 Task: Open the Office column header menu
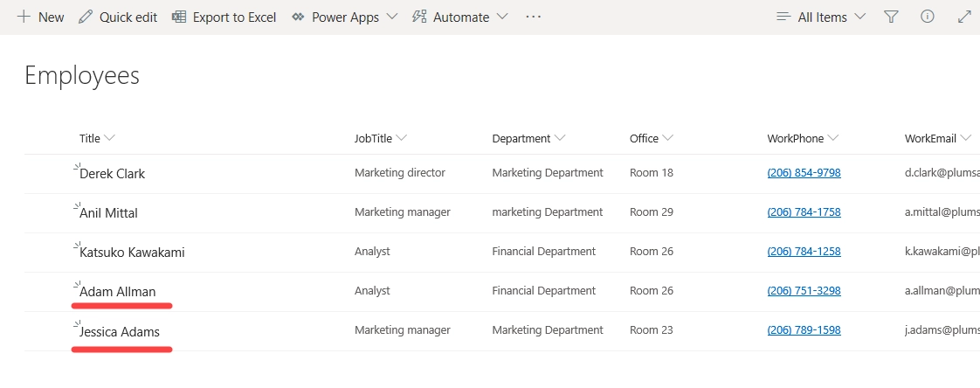pos(652,138)
